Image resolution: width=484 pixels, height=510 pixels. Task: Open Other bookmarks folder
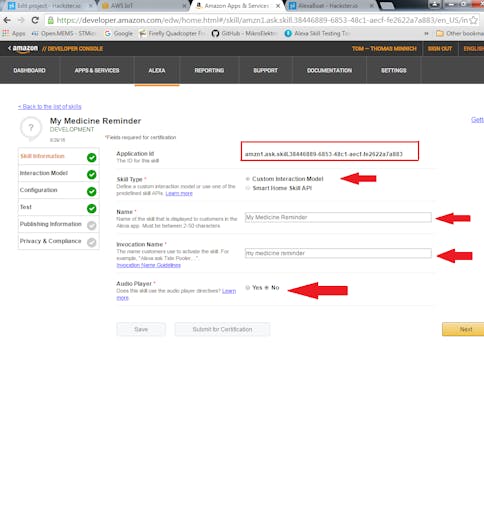pos(460,33)
